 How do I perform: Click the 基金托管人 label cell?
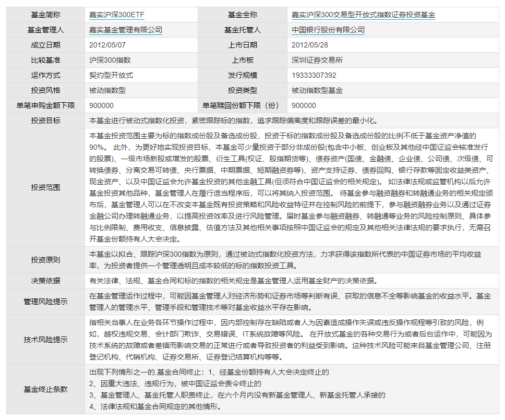243,30
